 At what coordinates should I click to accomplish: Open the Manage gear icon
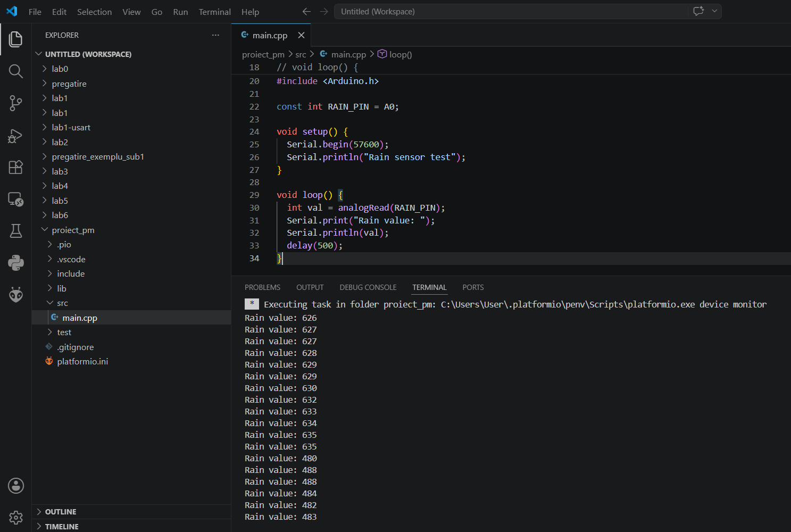[16, 517]
